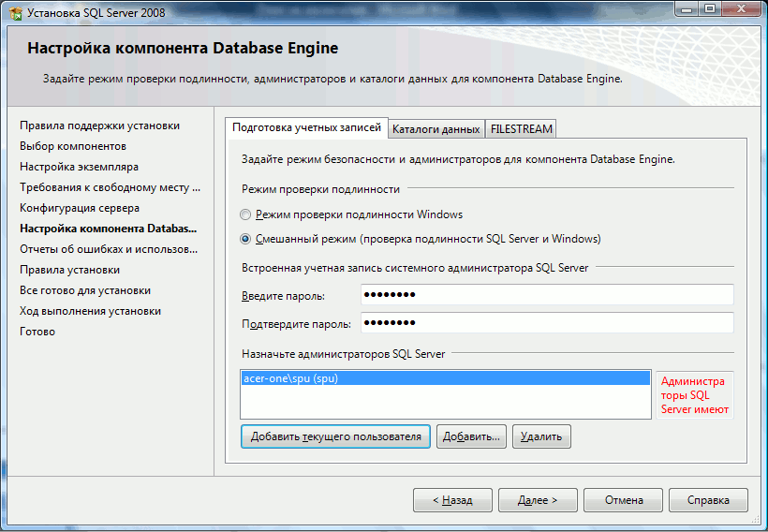Cancel setup with the Отмена button

[623, 500]
